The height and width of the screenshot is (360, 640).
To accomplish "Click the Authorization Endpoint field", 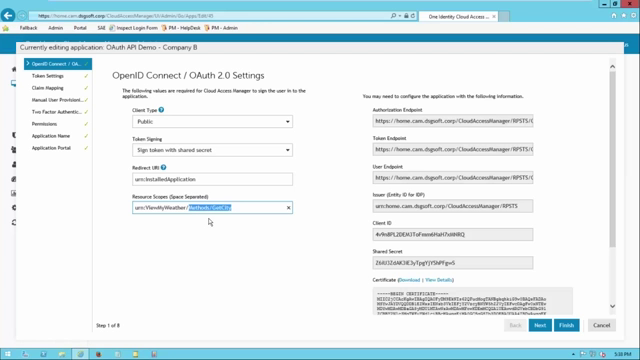I will pos(453,121).
